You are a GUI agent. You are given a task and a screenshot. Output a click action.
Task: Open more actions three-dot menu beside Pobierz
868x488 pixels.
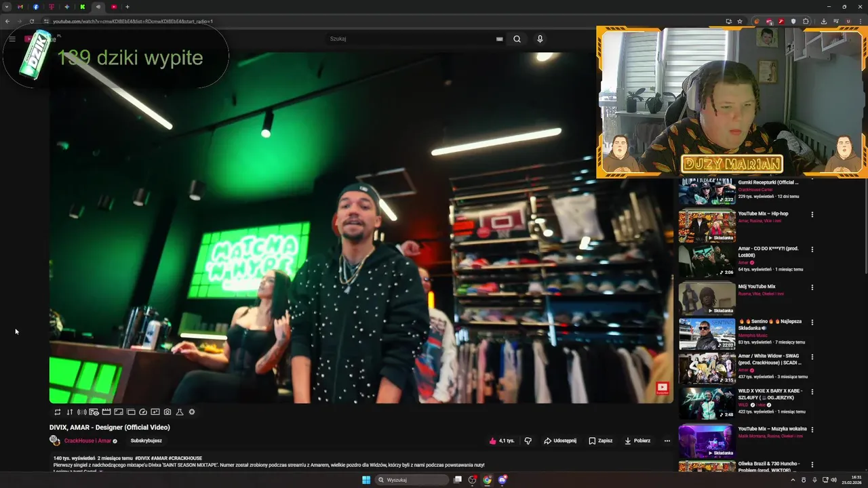(x=667, y=441)
